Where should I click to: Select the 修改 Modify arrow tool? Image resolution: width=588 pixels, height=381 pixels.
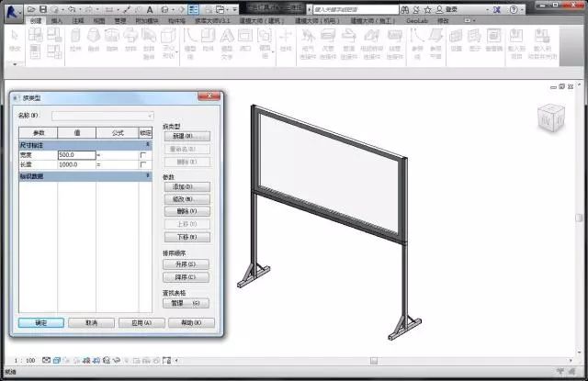[15, 40]
